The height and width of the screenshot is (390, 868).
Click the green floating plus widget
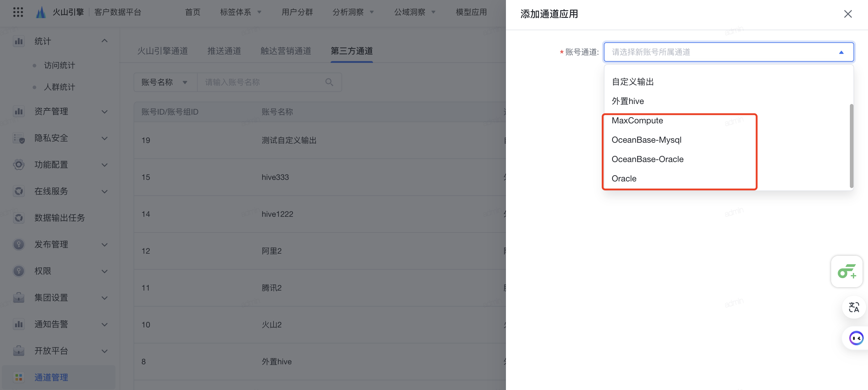coord(847,271)
